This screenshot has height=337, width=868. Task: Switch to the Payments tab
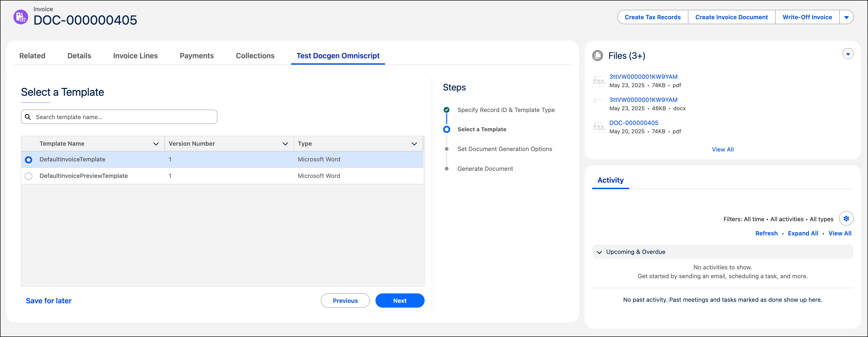tap(196, 56)
